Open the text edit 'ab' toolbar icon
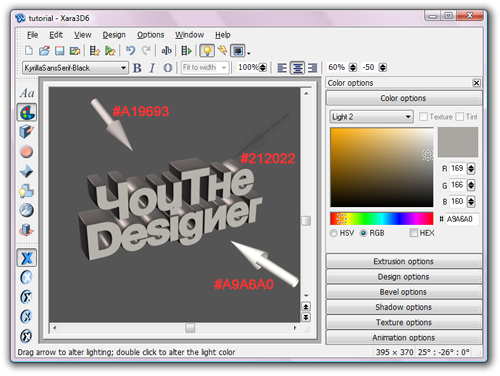 pyautogui.click(x=166, y=51)
